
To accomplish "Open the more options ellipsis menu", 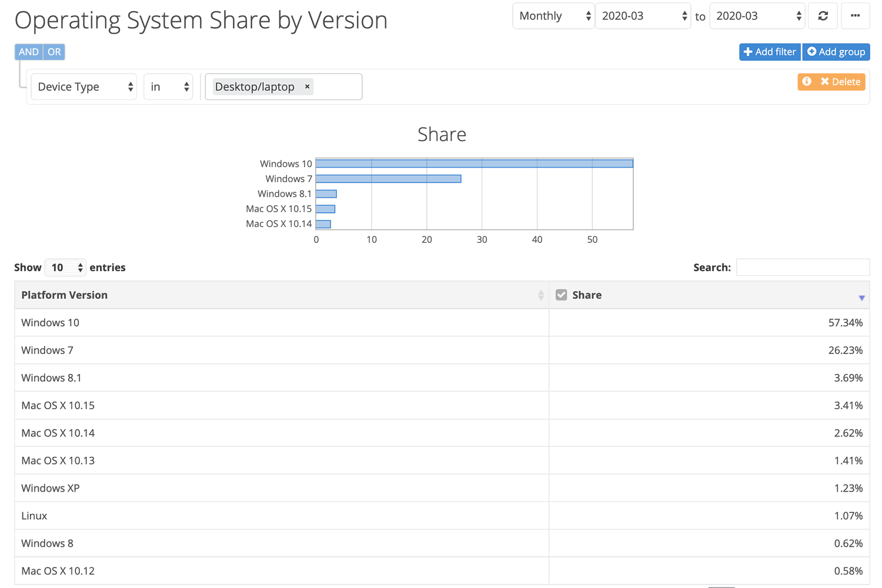I will (855, 16).
